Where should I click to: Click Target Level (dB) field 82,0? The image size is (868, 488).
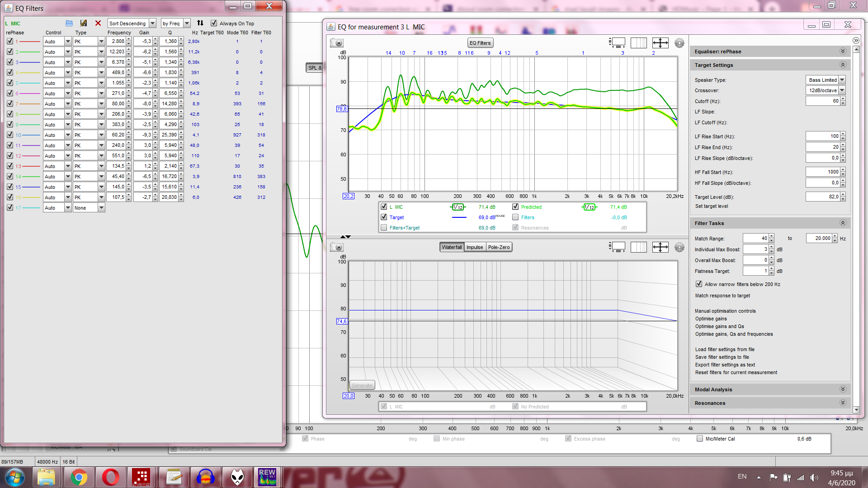tap(823, 197)
